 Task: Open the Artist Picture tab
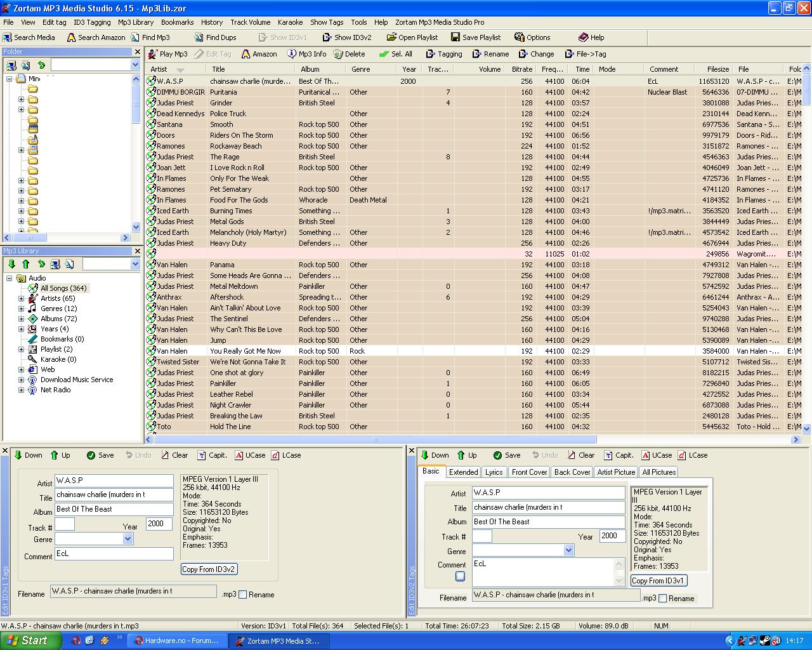616,472
